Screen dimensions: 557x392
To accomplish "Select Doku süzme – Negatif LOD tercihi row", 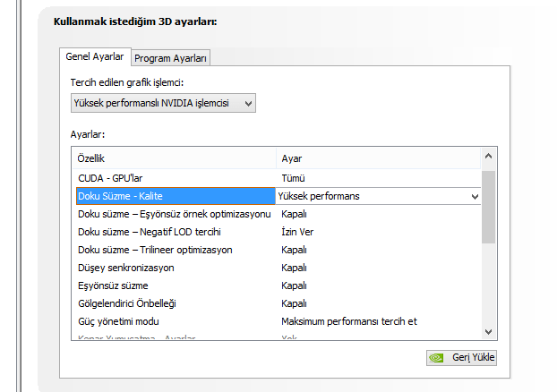I will [x=276, y=232].
